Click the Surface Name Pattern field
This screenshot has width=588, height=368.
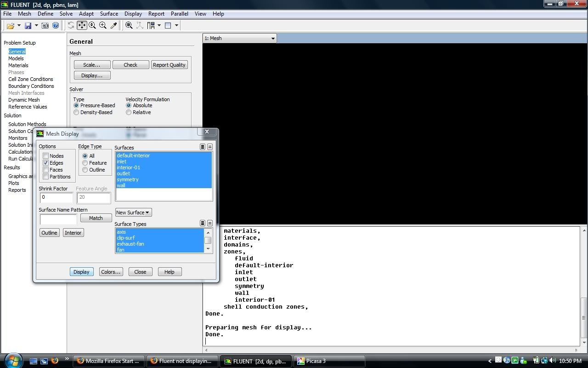point(58,219)
